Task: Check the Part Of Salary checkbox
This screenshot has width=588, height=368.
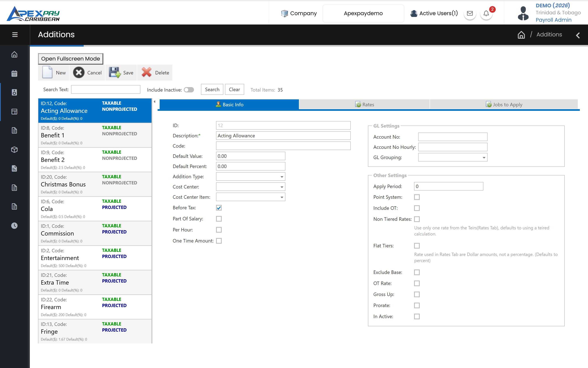Action: (219, 219)
